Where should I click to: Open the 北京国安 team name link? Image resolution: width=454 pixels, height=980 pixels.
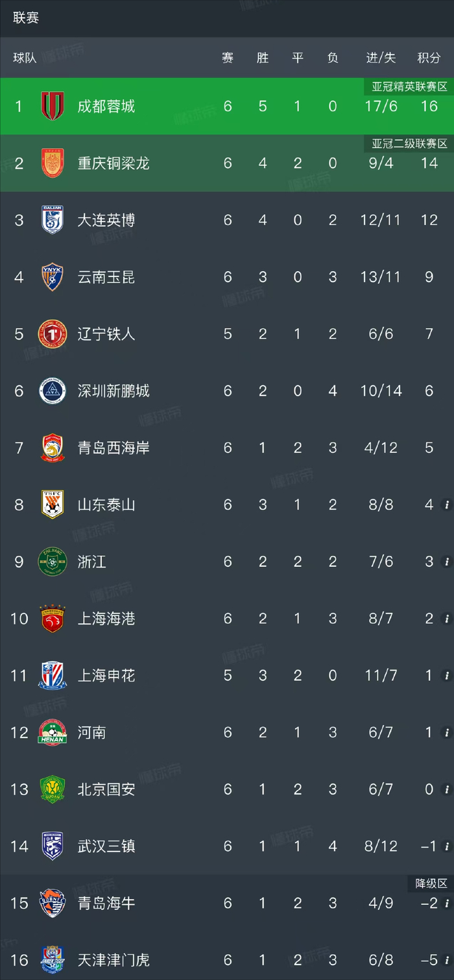106,789
